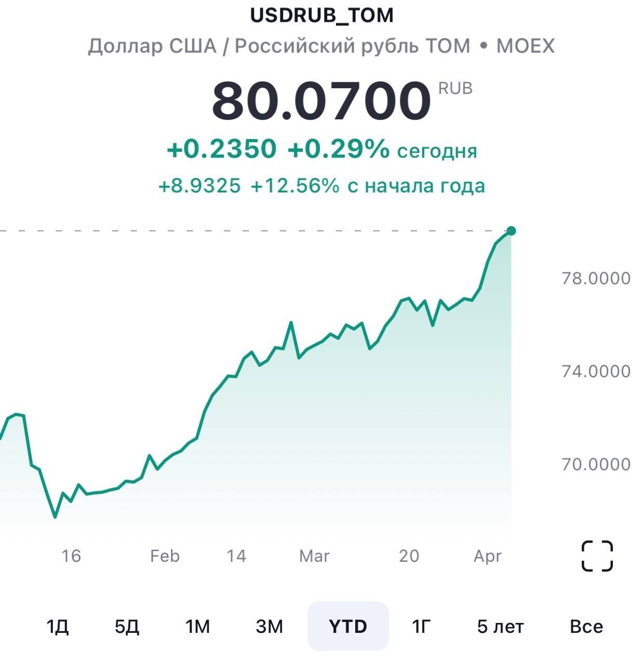Click the Apr label on date axis
644x665 pixels.
(487, 556)
